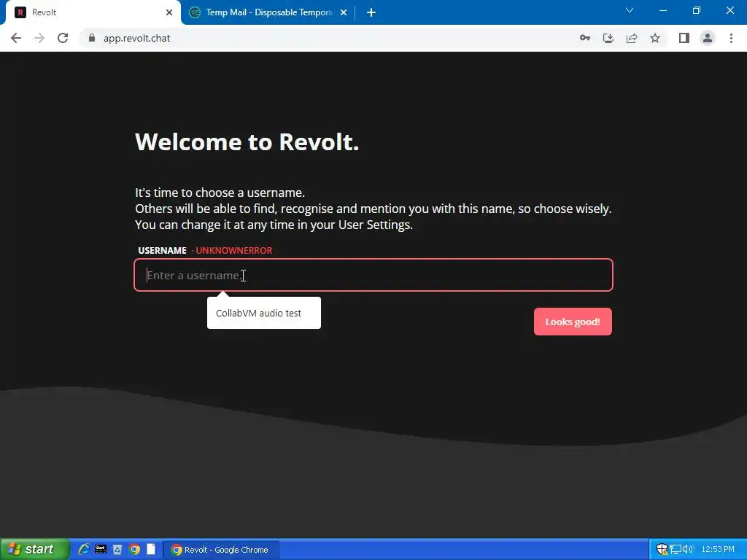View site info via the lock icon
The height and width of the screenshot is (560, 747).
coord(92,38)
